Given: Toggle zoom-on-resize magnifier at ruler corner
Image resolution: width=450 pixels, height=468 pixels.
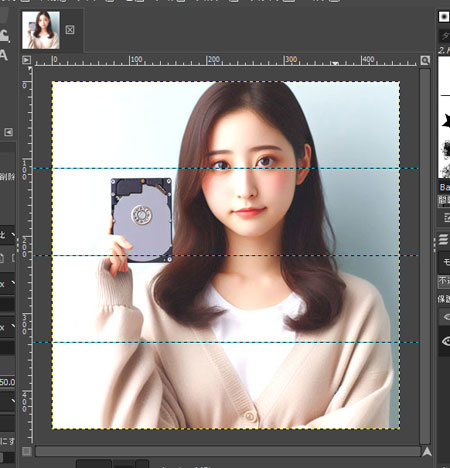Looking at the screenshot, I should (x=425, y=60).
